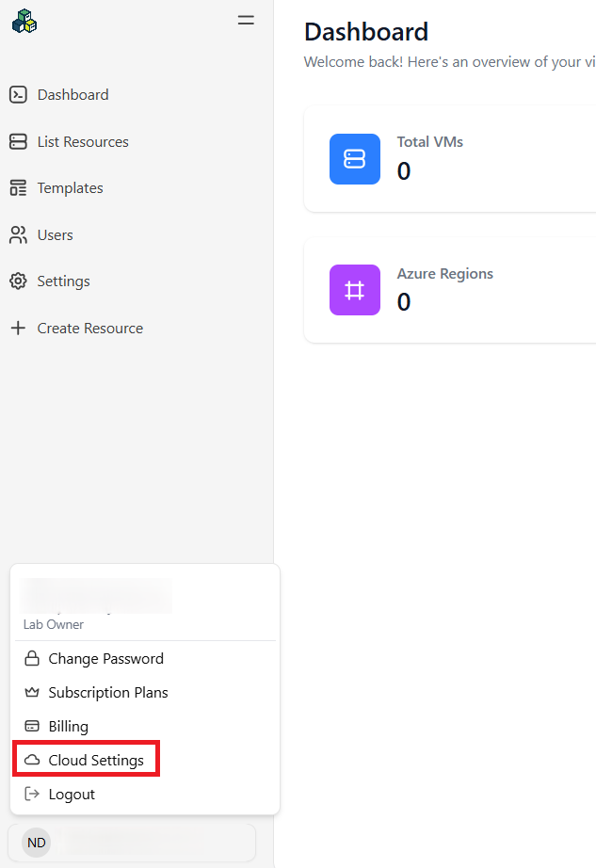596x868 pixels.
Task: Click the cloud icon beside Cloud Settings
Action: click(31, 760)
